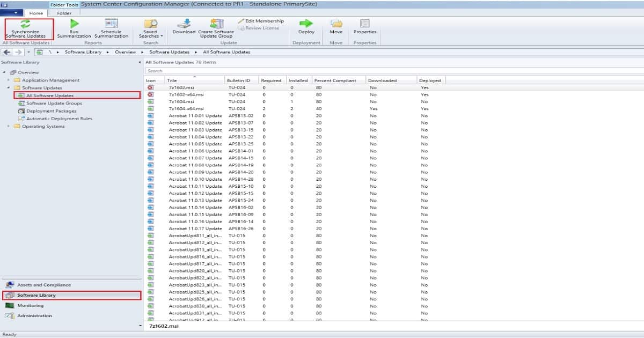Open Properties from the ribbon
Viewport: 644px width, 338px height.
365,27
